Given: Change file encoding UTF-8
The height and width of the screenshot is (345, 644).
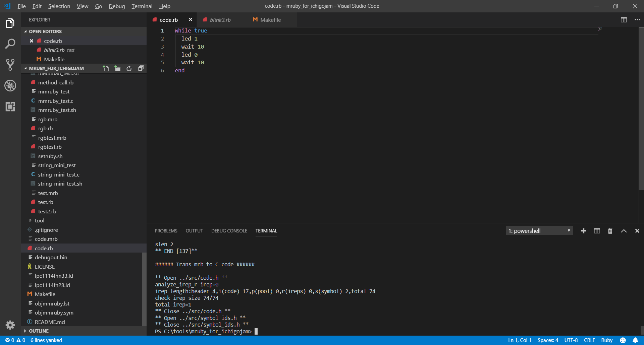Looking at the screenshot, I should (571, 340).
